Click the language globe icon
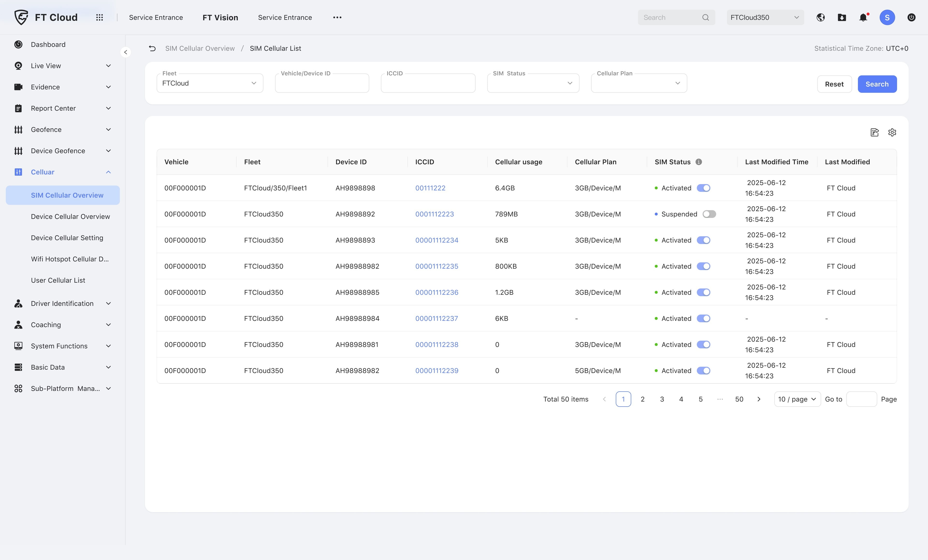 [821, 17]
